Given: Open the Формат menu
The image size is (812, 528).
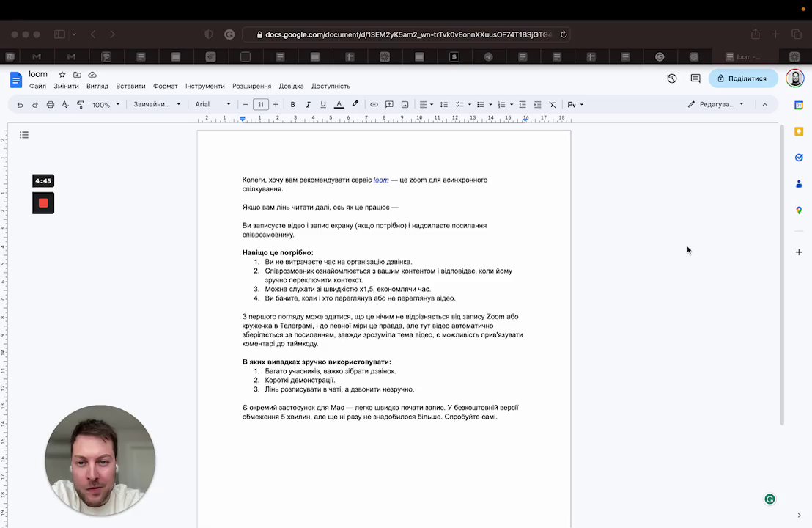Looking at the screenshot, I should pos(165,86).
